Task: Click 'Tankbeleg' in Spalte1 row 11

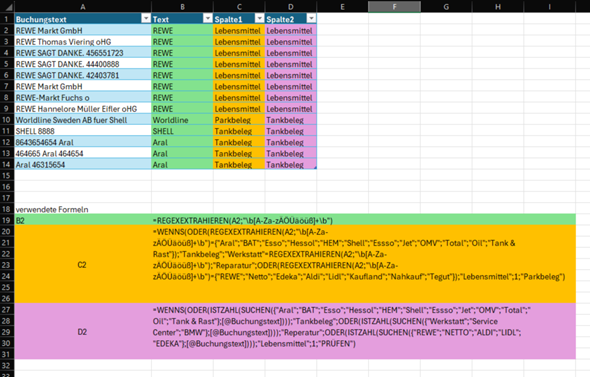Action: tap(239, 131)
